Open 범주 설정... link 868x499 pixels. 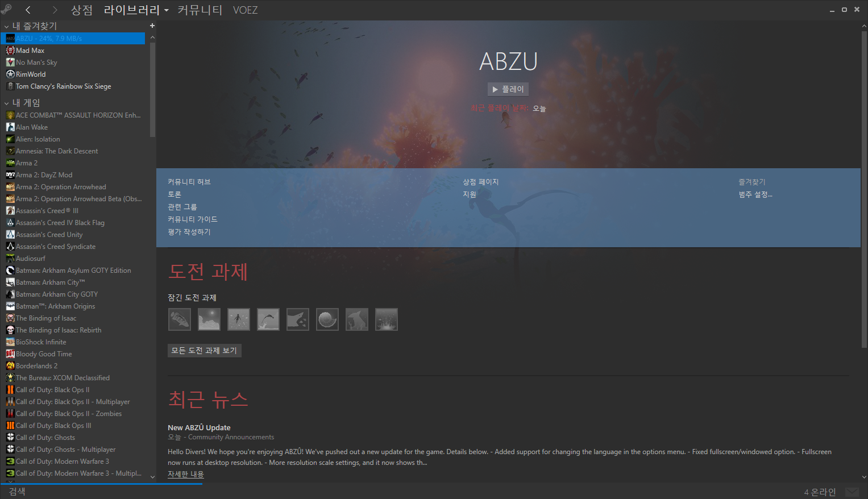755,194
